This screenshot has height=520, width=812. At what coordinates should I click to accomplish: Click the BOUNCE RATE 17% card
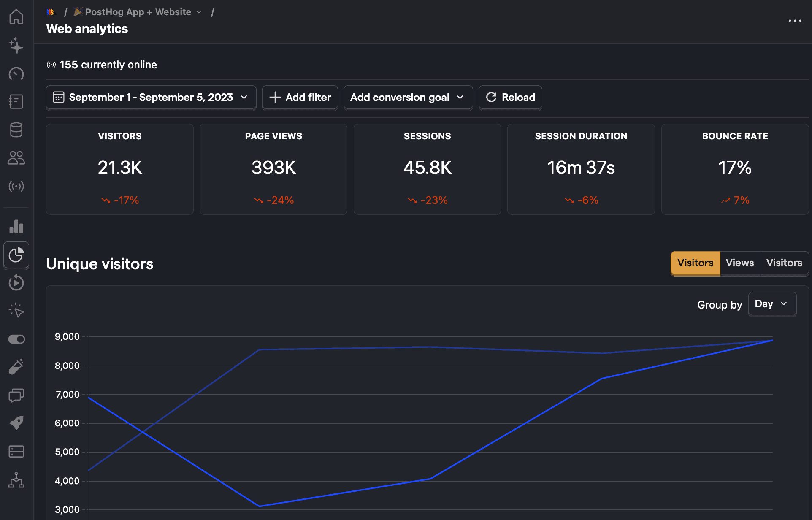[x=735, y=169]
